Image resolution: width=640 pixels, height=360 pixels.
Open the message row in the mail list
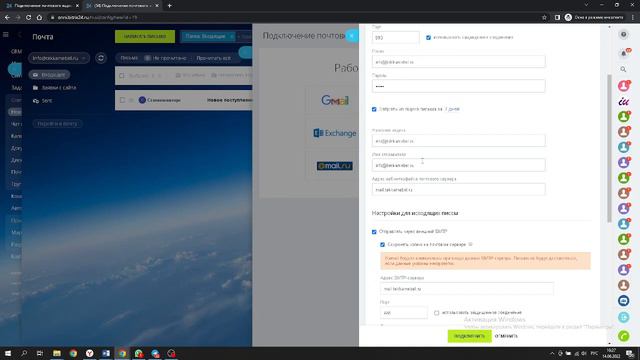pos(184,100)
